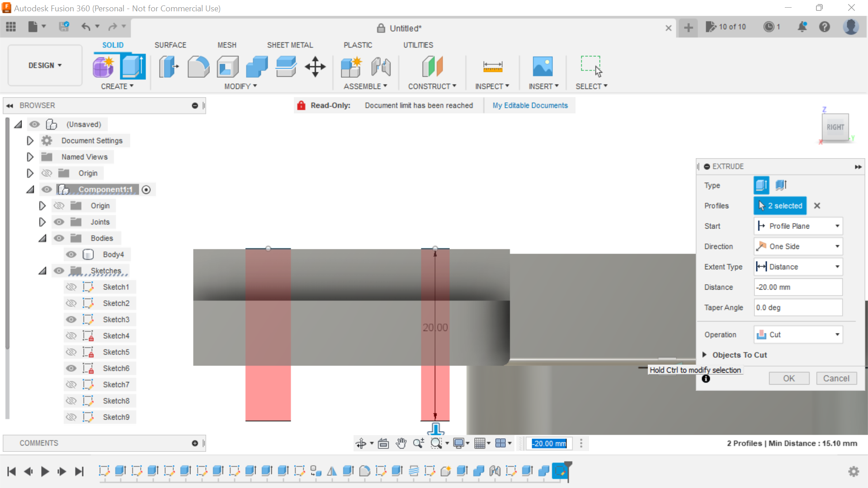Redo the last action
The height and width of the screenshot is (488, 868).
click(113, 27)
